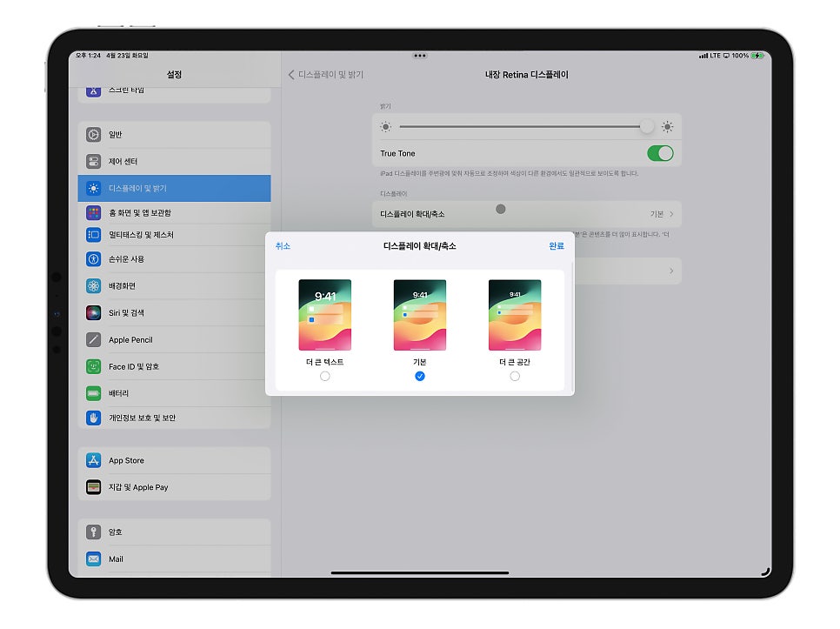Tap 취소 to cancel the dialog
Screen dimensions: 840x629
[x=283, y=246]
